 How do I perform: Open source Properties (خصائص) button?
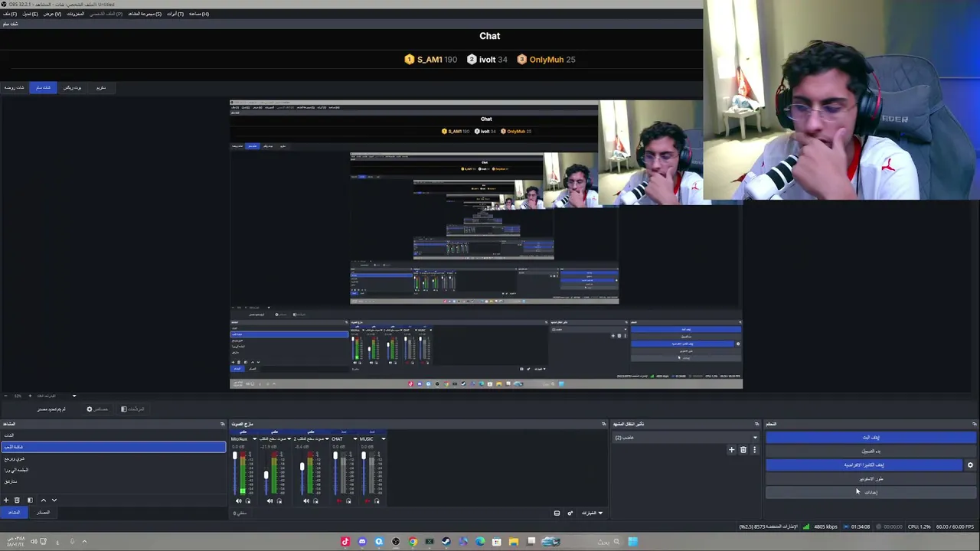(97, 409)
